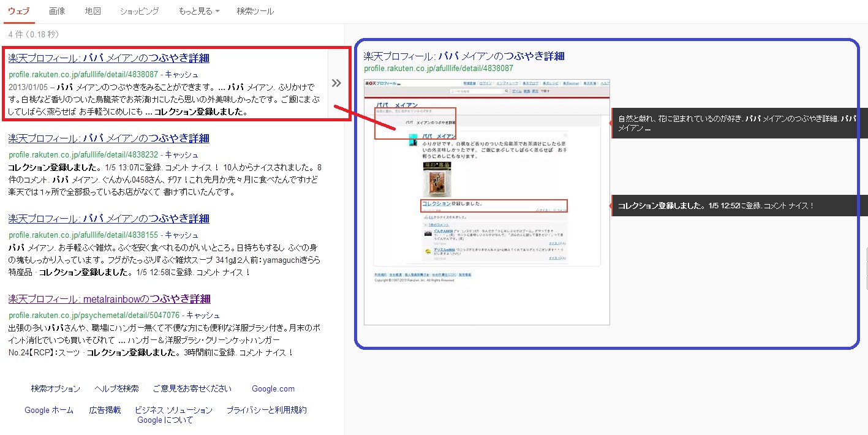Image resolution: width=868 pixels, height=435 pixels.
Task: Go to プライバシーと利用規約
Action: pyautogui.click(x=266, y=410)
